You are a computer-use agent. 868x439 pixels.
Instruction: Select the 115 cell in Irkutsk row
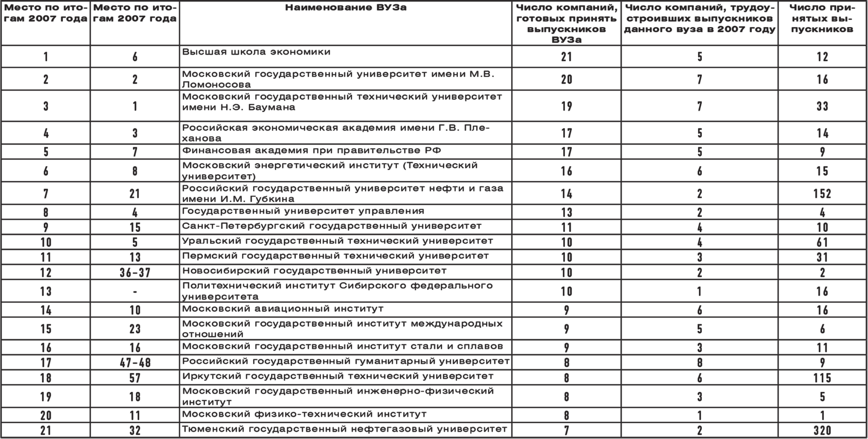(x=822, y=378)
